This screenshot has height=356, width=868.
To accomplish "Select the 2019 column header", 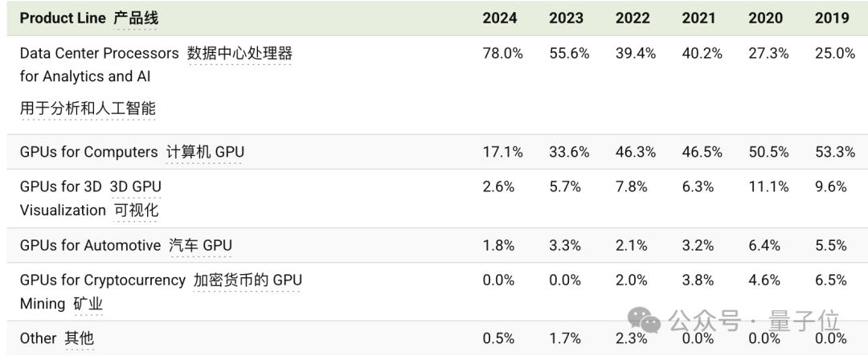I will click(x=831, y=18).
